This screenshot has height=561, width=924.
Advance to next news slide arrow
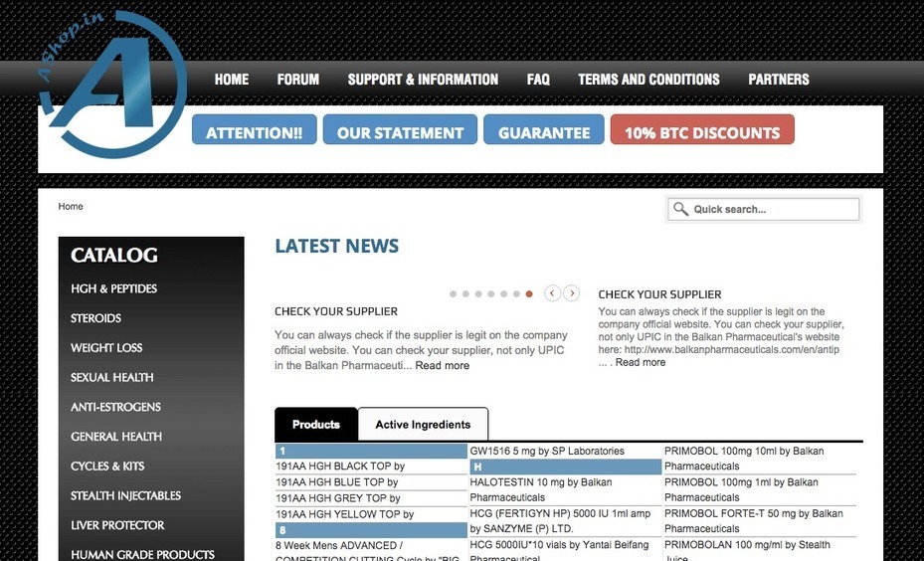point(571,293)
